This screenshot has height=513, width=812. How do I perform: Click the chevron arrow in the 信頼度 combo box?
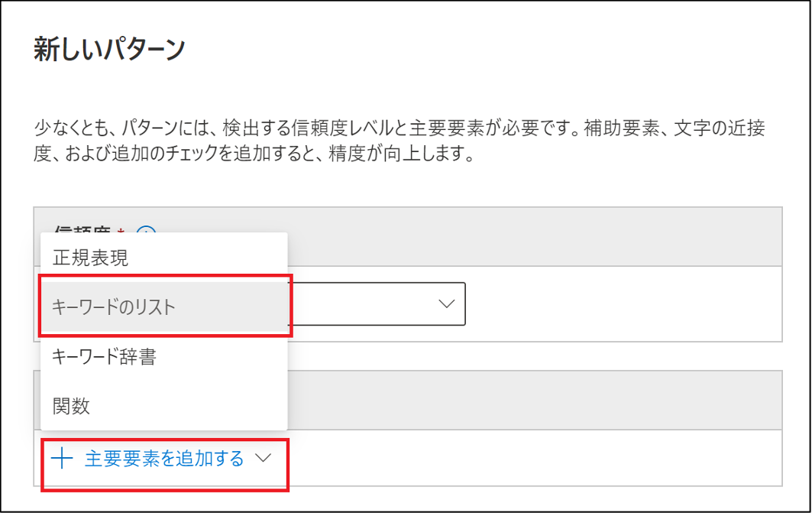(x=446, y=304)
